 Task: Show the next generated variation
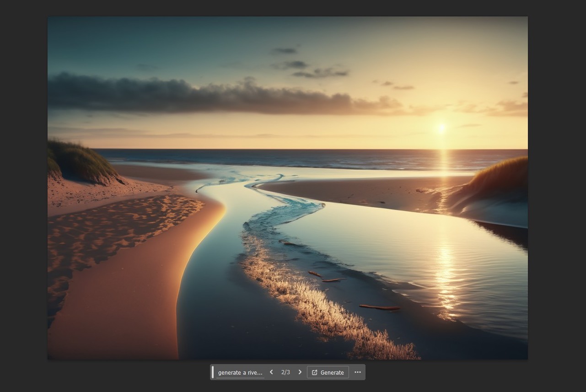[300, 372]
